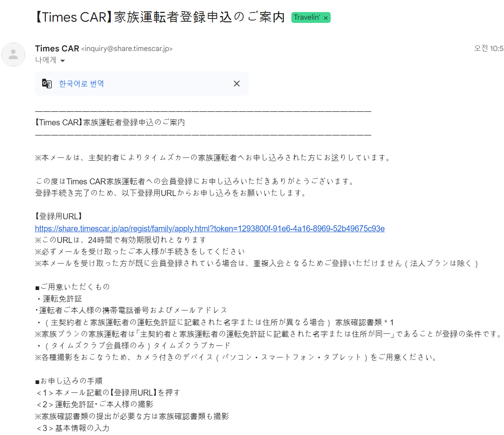Click the line starting この度はTimes CAR家族運転者
Viewport: 504px width, 435px height.
[x=195, y=181]
